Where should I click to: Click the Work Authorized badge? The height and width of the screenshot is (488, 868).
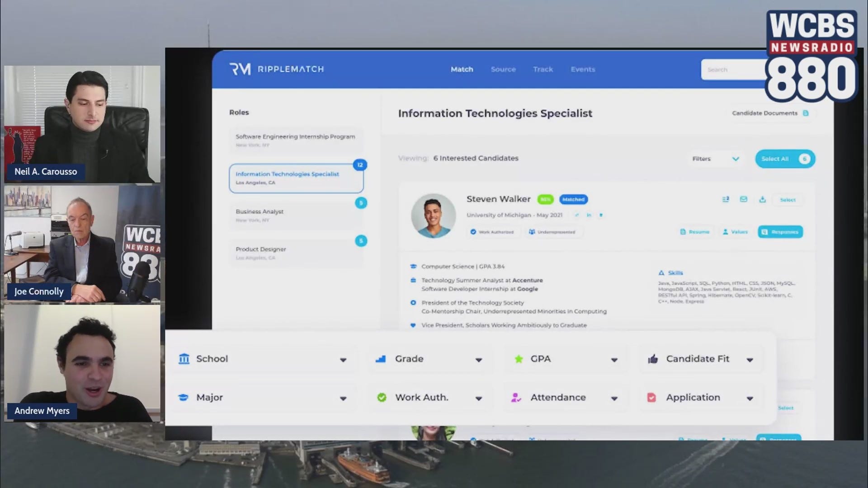click(491, 232)
